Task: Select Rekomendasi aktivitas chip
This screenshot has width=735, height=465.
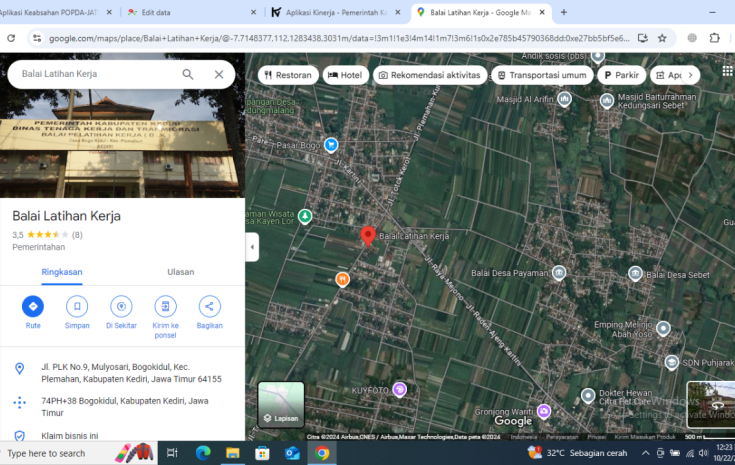Action: click(x=430, y=75)
